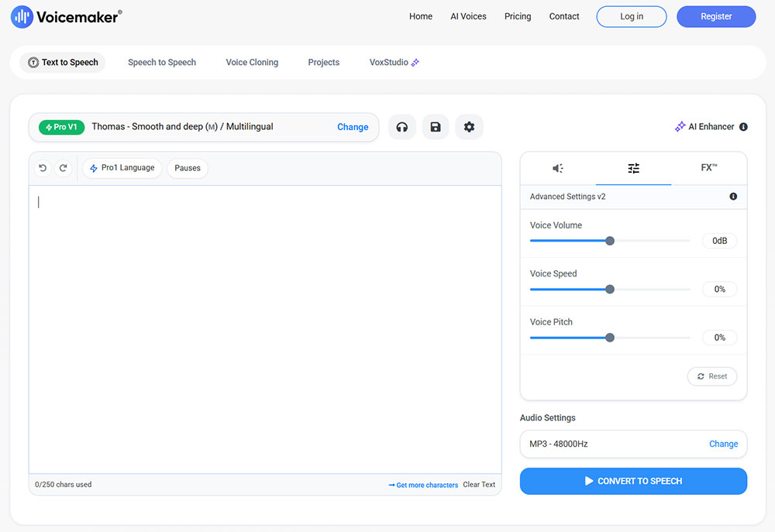The height and width of the screenshot is (532, 775).
Task: Open the headphones voice preview icon
Action: pos(401,127)
